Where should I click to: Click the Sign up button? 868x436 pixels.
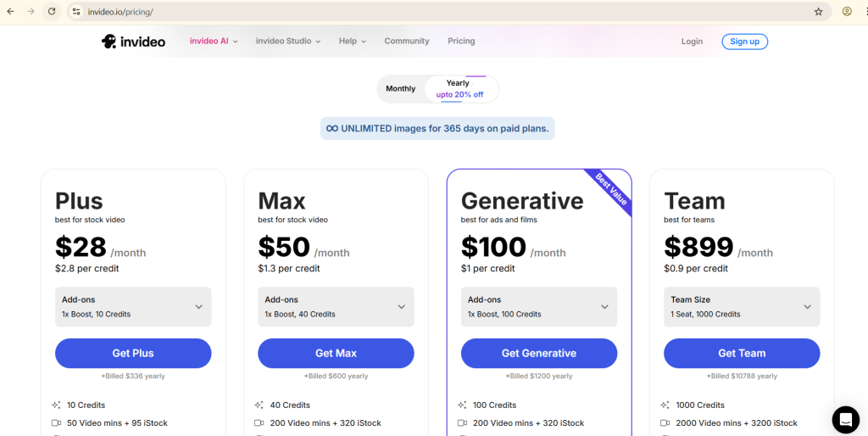(x=744, y=42)
